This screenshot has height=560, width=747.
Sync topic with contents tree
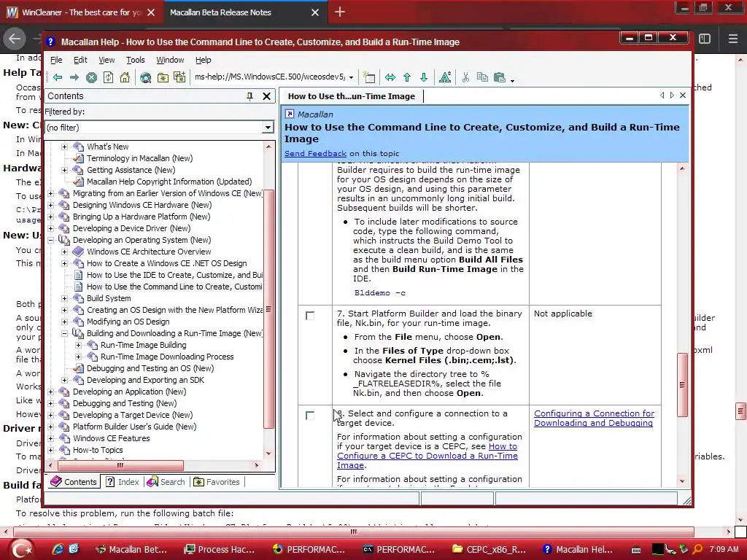[x=390, y=77]
